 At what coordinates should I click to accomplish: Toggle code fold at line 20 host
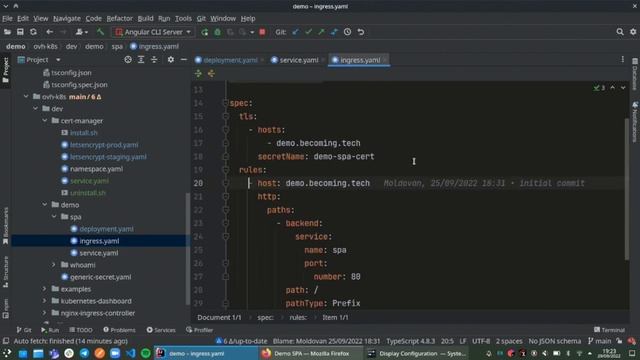(x=225, y=183)
